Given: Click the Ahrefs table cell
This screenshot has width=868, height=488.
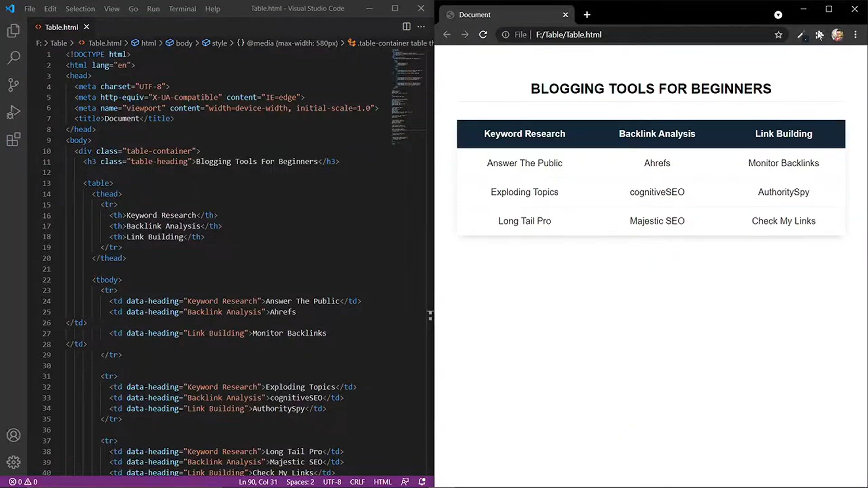Looking at the screenshot, I should 657,163.
